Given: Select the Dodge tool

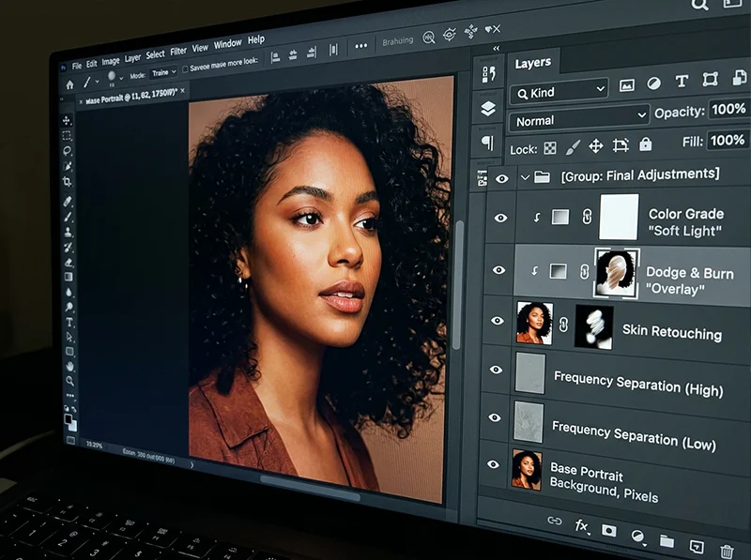Looking at the screenshot, I should [69, 307].
